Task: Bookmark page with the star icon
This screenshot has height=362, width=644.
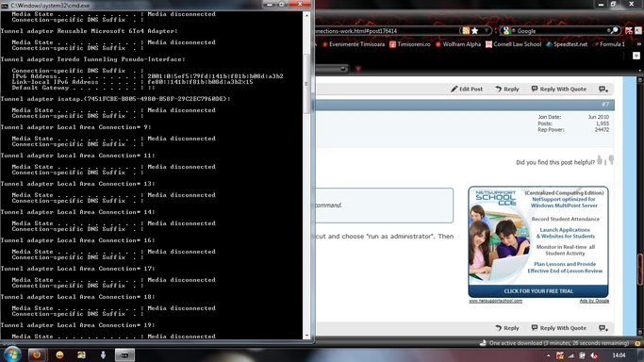Action: point(475,31)
